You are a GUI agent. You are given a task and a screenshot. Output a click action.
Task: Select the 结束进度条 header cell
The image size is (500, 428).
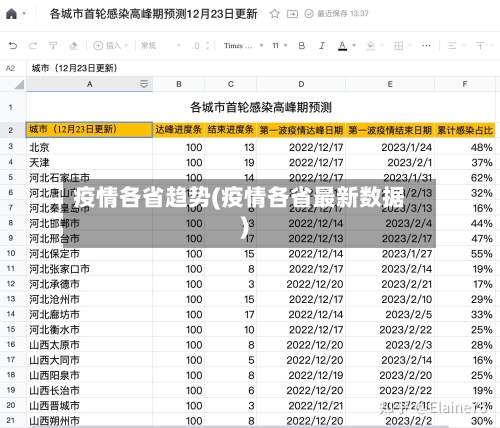(231, 130)
